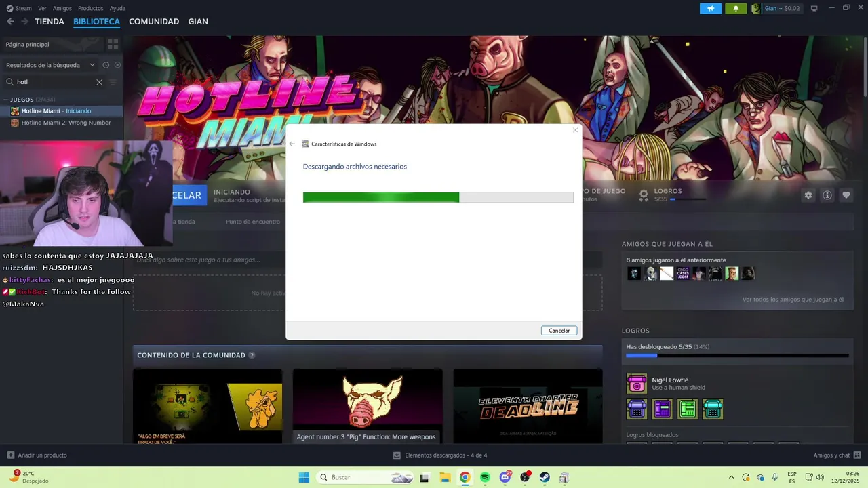
Task: Select Hotline Miami in the game list
Action: coord(62,111)
